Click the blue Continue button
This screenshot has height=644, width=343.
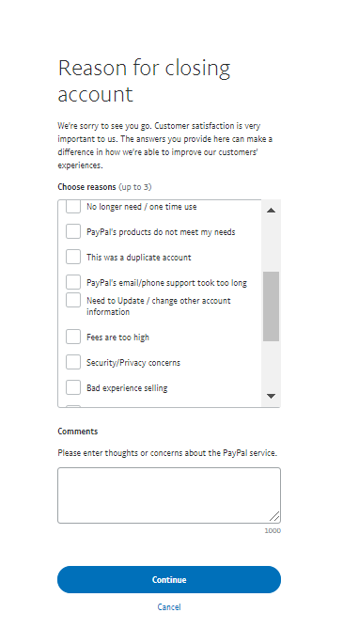click(169, 579)
